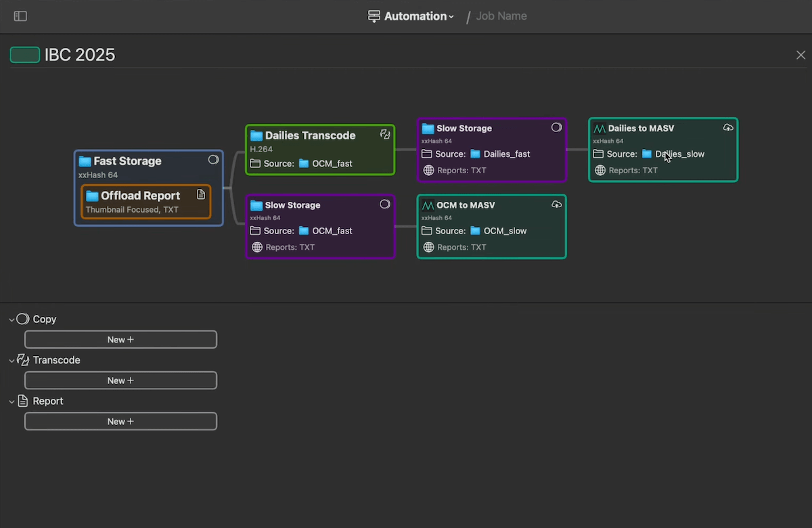Click the cloud upload icon on OCM to MASV
Screen dimensions: 812x528
pos(556,204)
